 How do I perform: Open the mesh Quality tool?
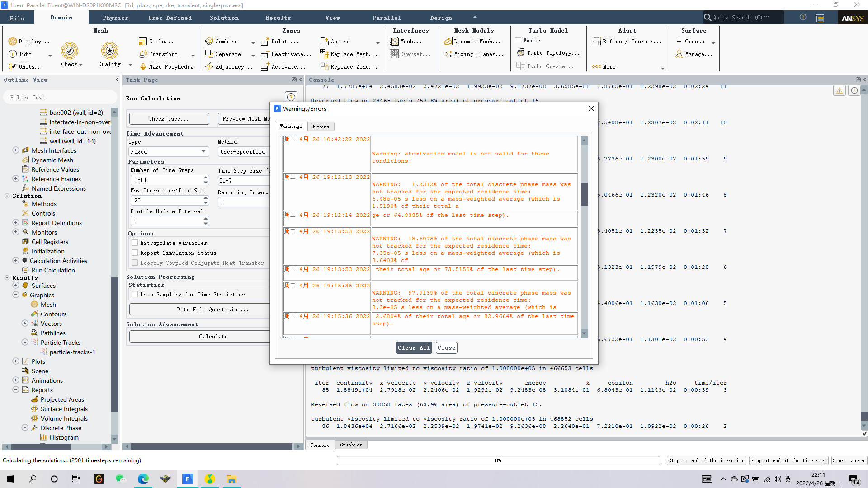click(x=109, y=51)
